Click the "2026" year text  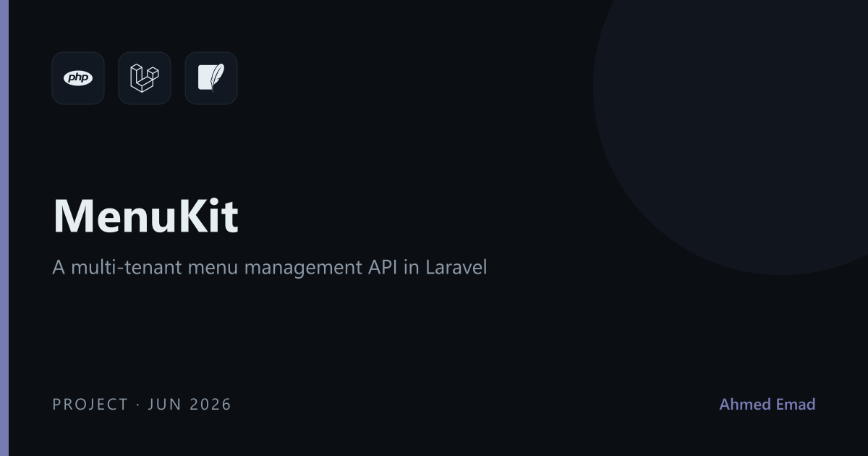[x=210, y=404]
